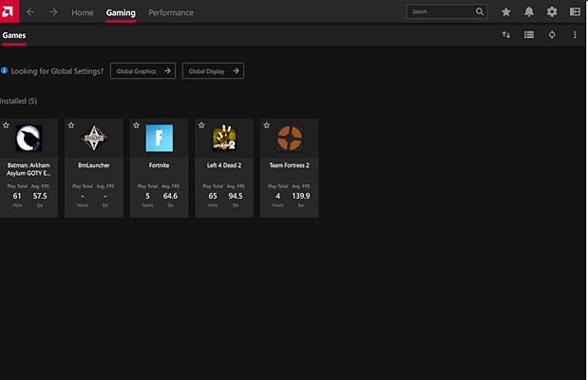
Task: Click the 57.5 average FPS value
Action: (x=40, y=196)
